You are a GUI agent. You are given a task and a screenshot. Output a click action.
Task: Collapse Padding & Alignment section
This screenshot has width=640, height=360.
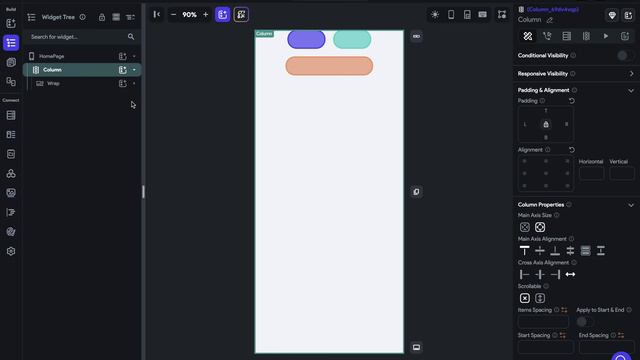point(631,90)
